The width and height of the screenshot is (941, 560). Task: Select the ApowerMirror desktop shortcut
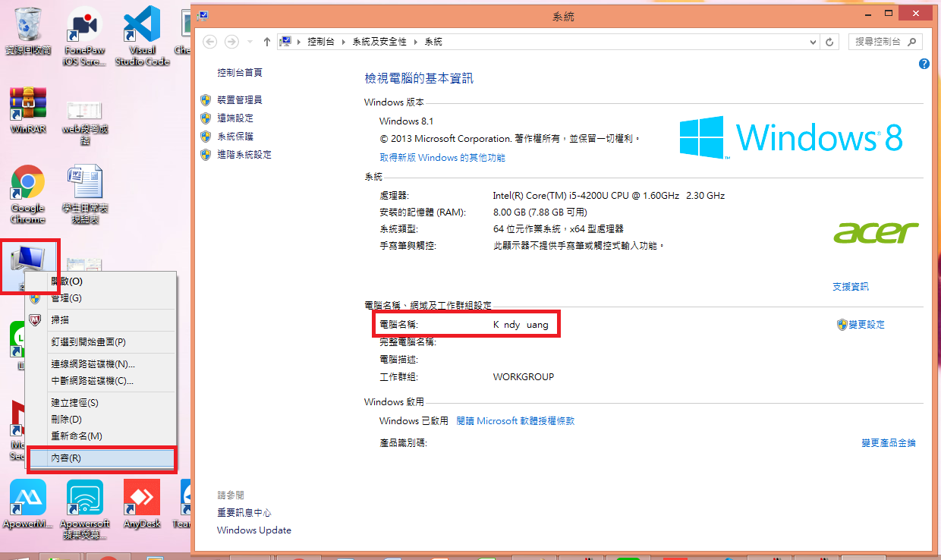click(28, 504)
